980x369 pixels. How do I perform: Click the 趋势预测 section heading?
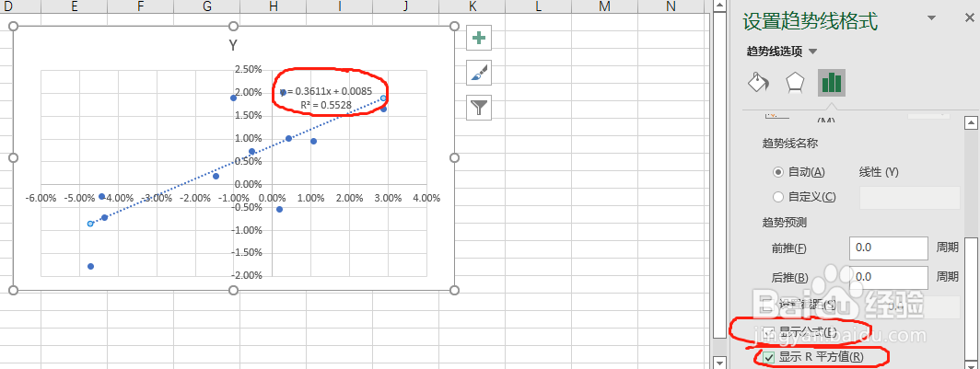[x=783, y=223]
